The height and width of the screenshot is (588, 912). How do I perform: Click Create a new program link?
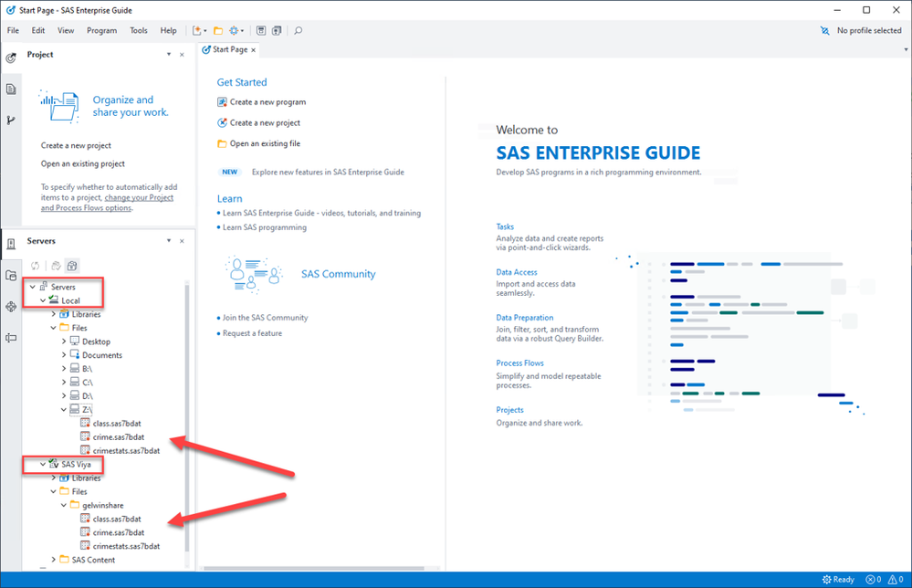(267, 101)
